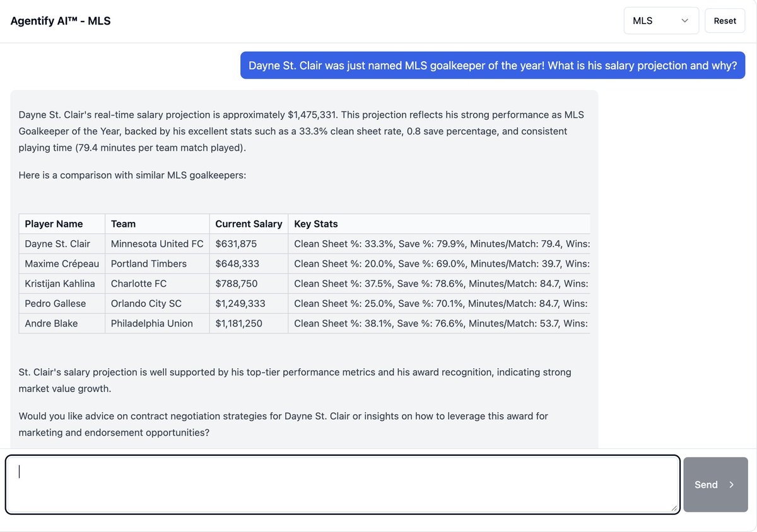Screen dimensions: 757x532
Task: Click the textarea resize handle
Action: (675, 509)
